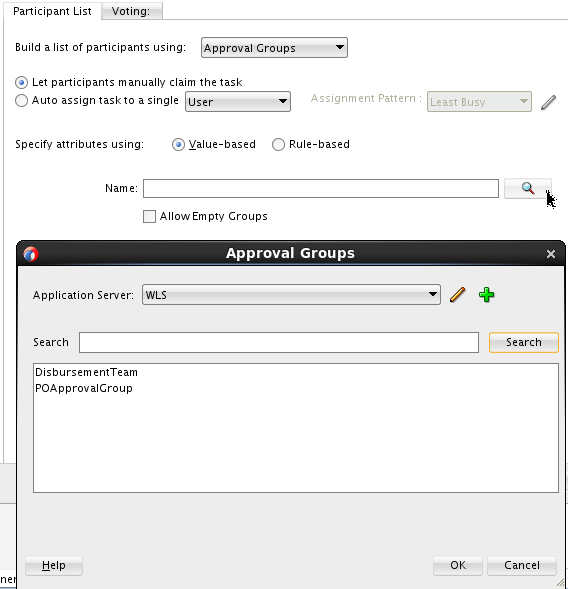This screenshot has height=589, width=568.
Task: Add new application server with green plus
Action: click(486, 295)
